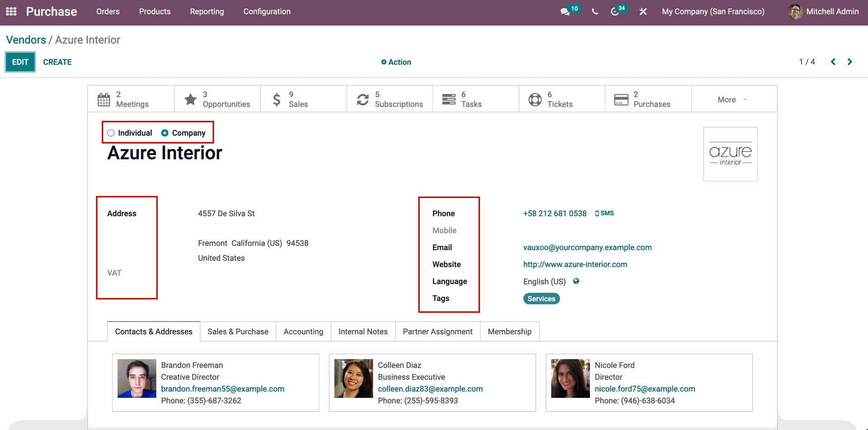868x430 pixels.
Task: Click the phone number +58 212 681 0538
Action: click(x=555, y=213)
